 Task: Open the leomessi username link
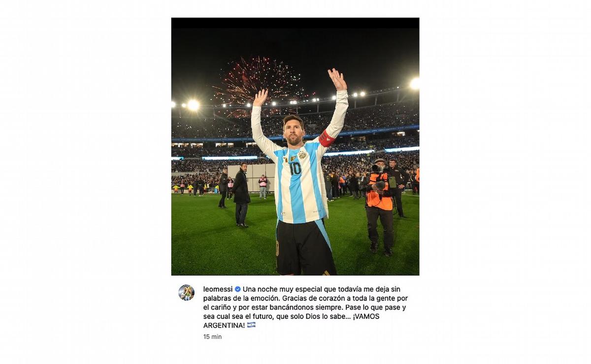[x=218, y=289]
